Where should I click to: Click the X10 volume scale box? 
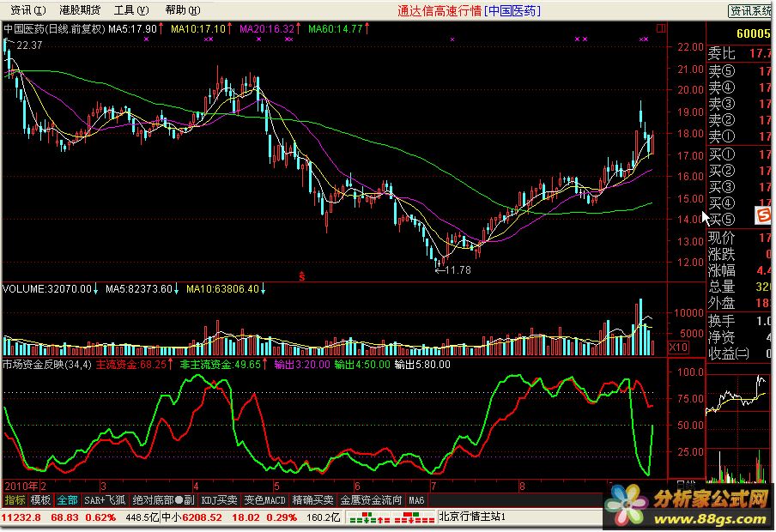tap(678, 348)
